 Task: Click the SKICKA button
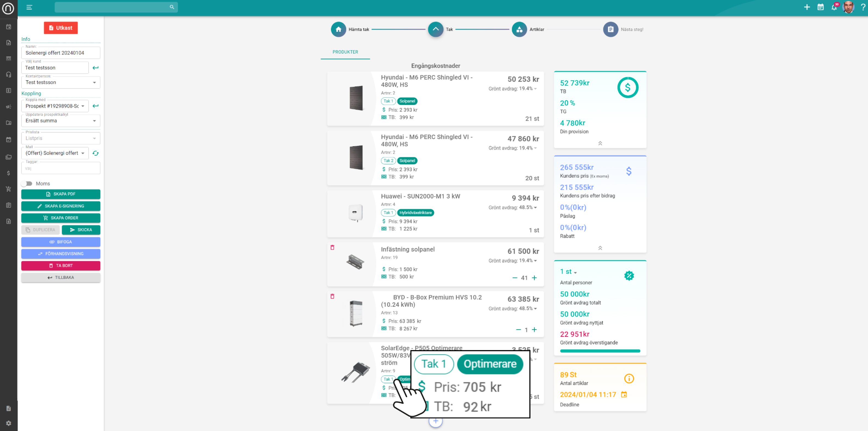(x=81, y=230)
